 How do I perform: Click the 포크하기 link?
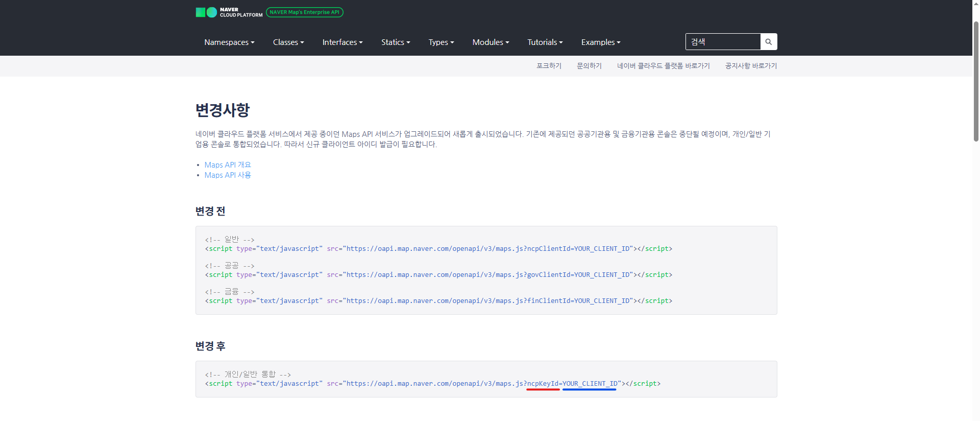(x=549, y=66)
